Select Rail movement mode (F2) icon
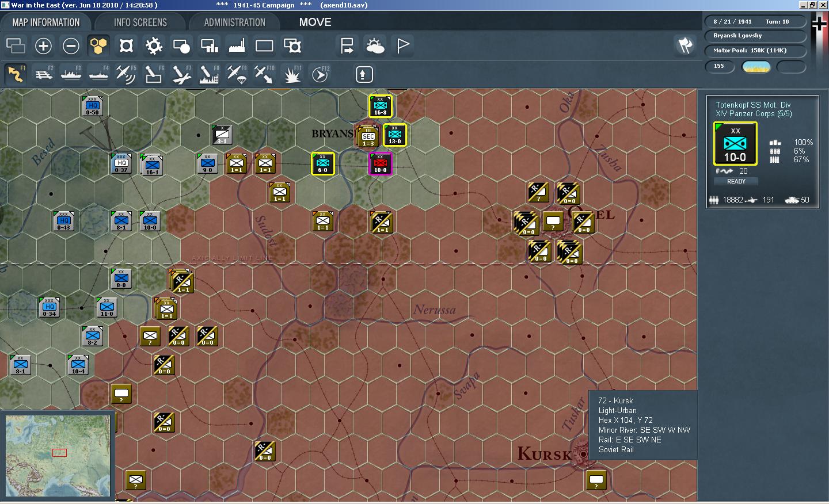This screenshot has width=829, height=504. coord(43,74)
